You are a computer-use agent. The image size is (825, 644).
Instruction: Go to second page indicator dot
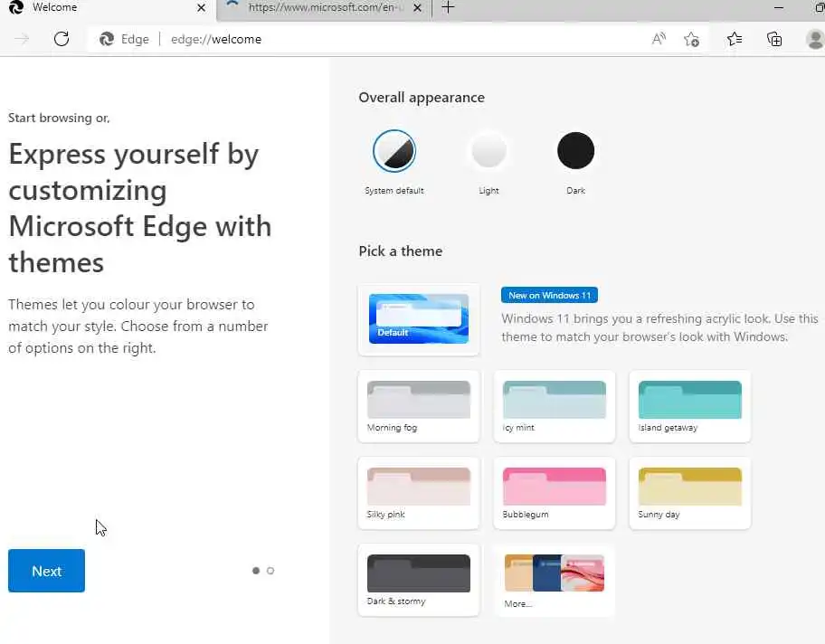click(x=270, y=571)
